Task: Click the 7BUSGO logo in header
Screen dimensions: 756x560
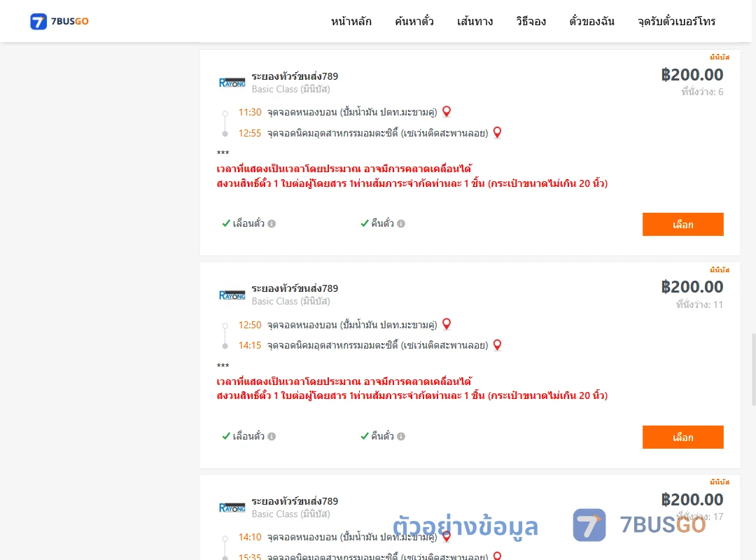Action: 59,21
